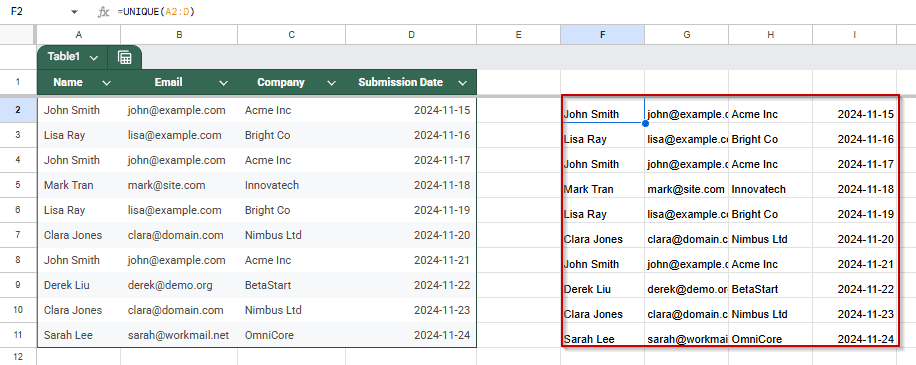Select the row 5 header

coord(18,185)
